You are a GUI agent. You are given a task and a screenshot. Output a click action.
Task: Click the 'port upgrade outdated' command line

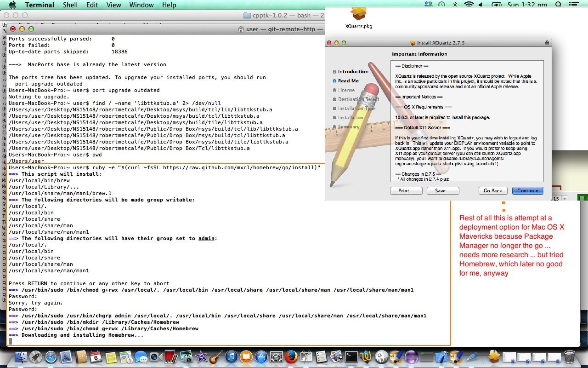click(x=84, y=91)
